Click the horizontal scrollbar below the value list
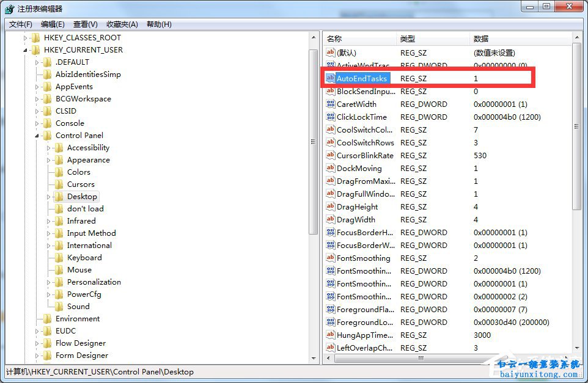This screenshot has height=383, width=588. coord(422,359)
